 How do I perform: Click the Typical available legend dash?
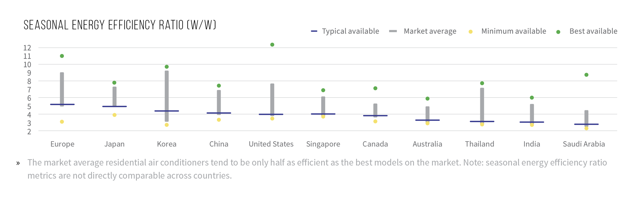click(314, 31)
